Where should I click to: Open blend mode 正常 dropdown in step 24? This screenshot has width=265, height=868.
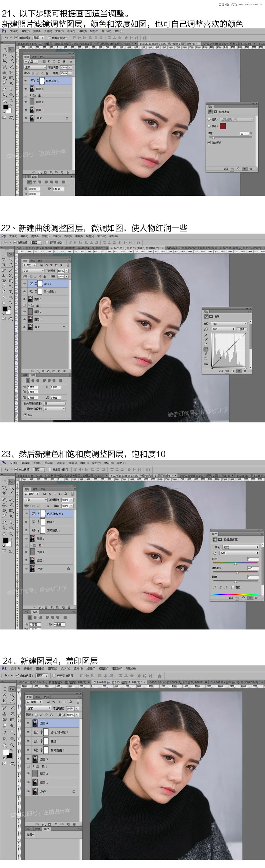[38, 709]
